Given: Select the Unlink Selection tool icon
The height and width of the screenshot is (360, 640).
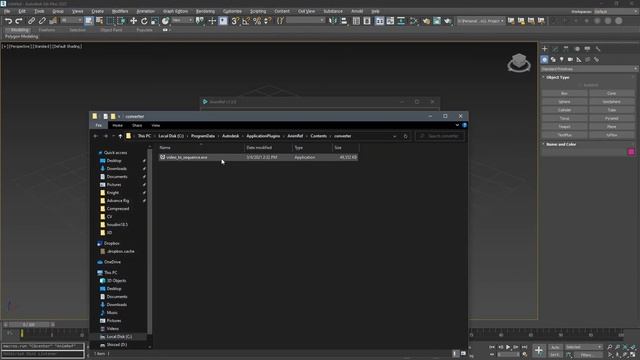Looking at the screenshot, I should point(42,21).
